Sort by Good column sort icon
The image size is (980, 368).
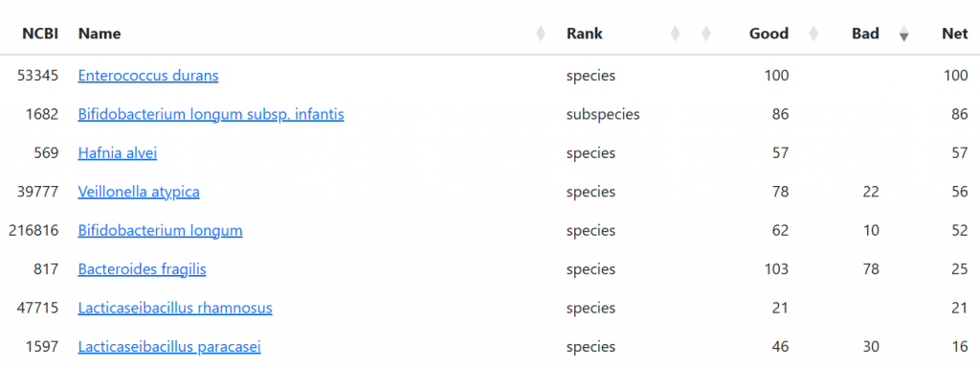pos(813,34)
